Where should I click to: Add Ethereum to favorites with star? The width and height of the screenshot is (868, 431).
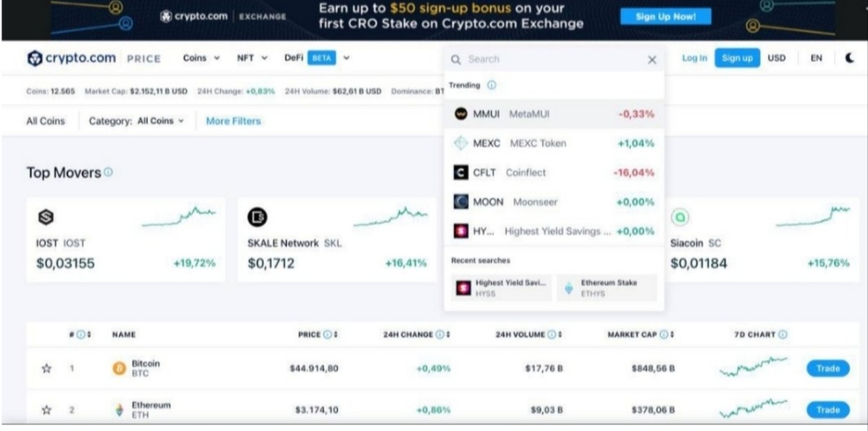point(47,410)
